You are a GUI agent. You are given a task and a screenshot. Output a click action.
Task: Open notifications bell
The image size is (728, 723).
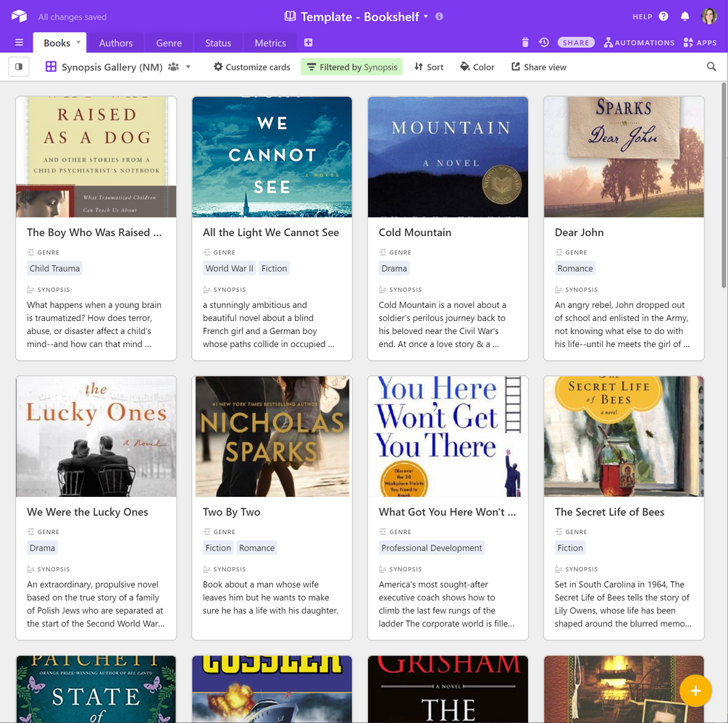point(685,17)
